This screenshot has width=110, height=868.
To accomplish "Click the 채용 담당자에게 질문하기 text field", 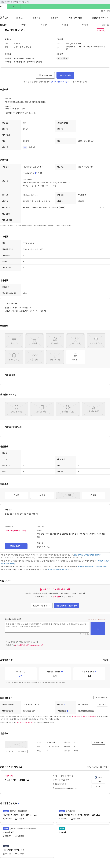I will click(x=47, y=627).
